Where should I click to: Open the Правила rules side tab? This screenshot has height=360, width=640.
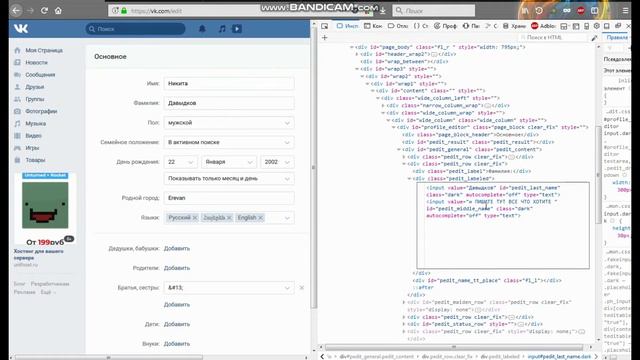[x=617, y=38]
